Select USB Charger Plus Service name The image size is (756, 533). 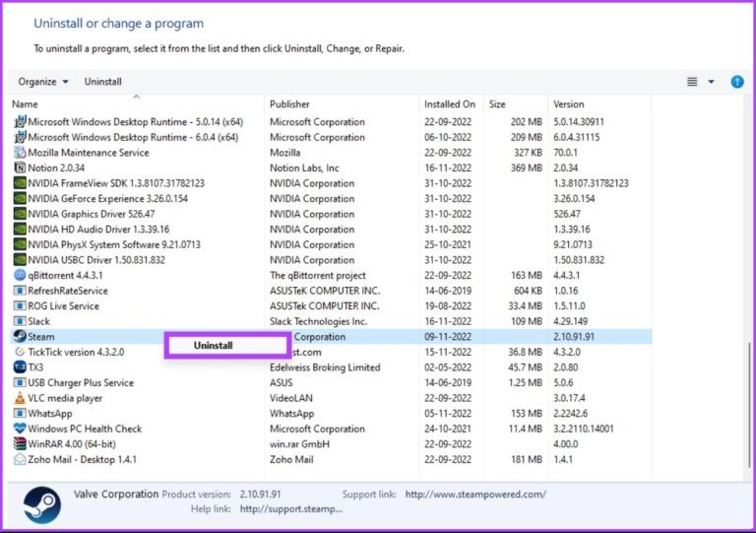(81, 382)
